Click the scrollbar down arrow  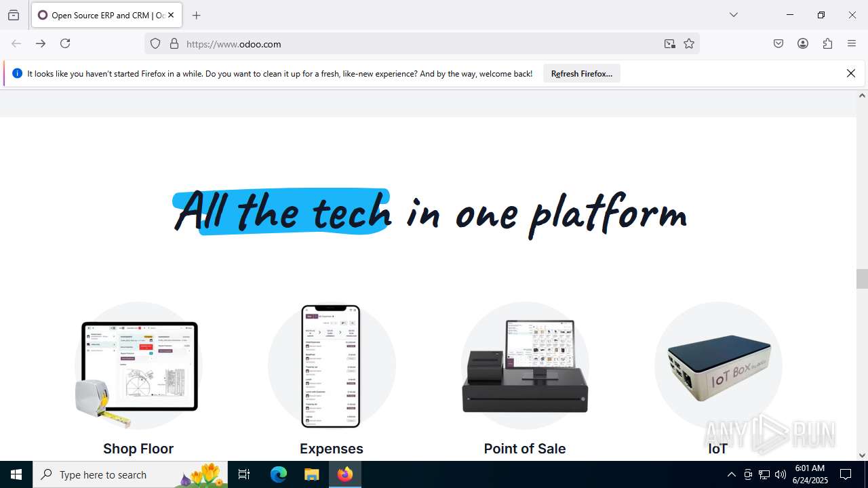(862, 455)
